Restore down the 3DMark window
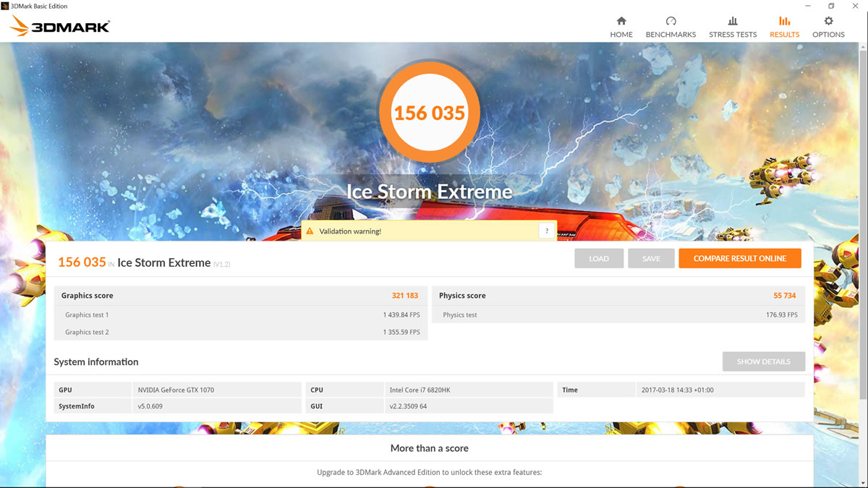 832,6
